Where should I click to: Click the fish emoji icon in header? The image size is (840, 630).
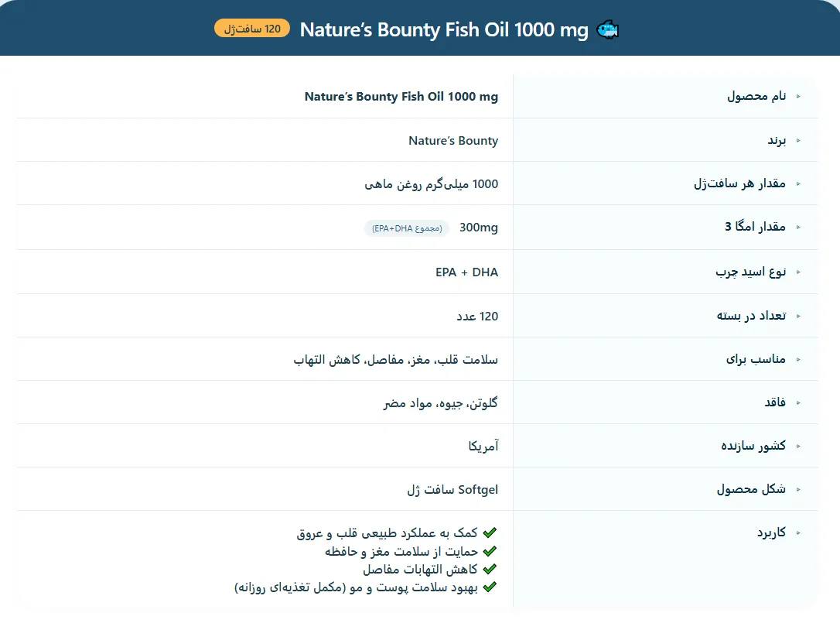coord(607,29)
